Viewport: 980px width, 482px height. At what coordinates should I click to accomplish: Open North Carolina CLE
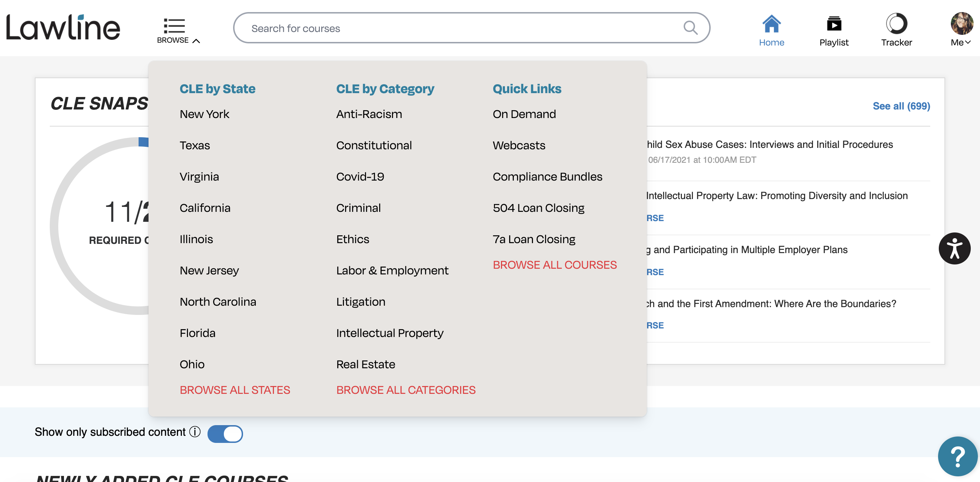coord(218,302)
